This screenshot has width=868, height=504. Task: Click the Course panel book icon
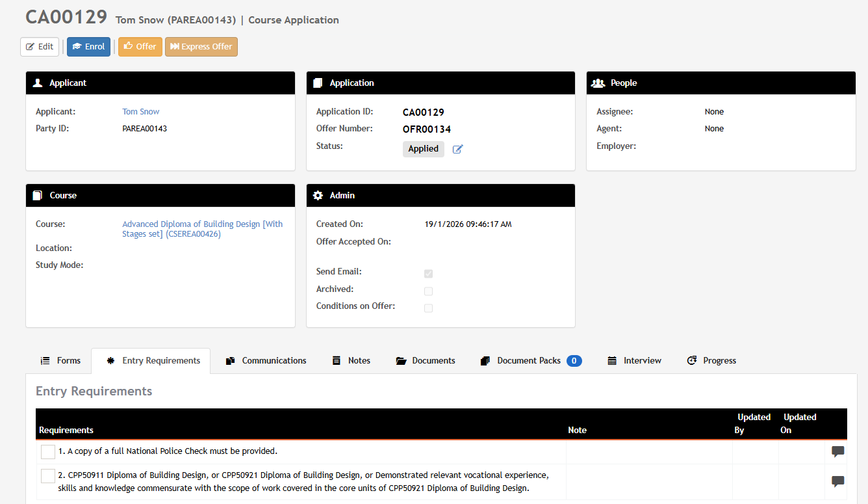pyautogui.click(x=37, y=195)
